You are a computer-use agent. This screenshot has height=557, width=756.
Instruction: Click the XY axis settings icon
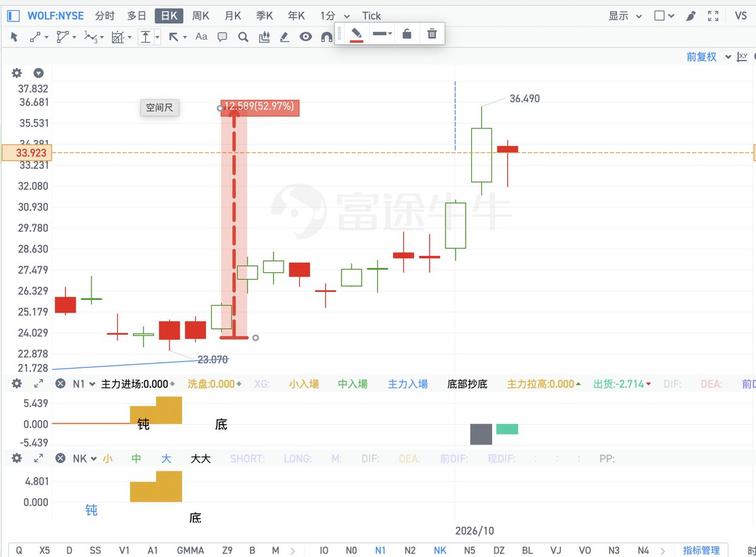[743, 57]
